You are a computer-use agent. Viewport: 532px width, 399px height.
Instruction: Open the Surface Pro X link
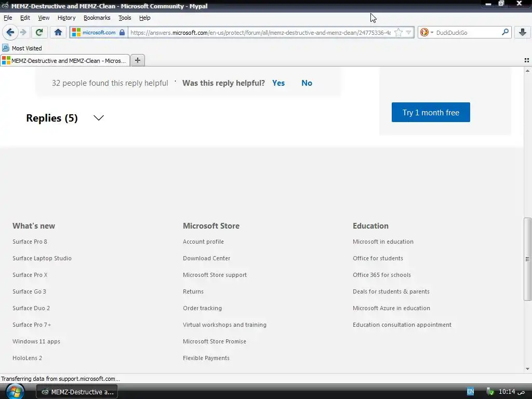coord(30,275)
